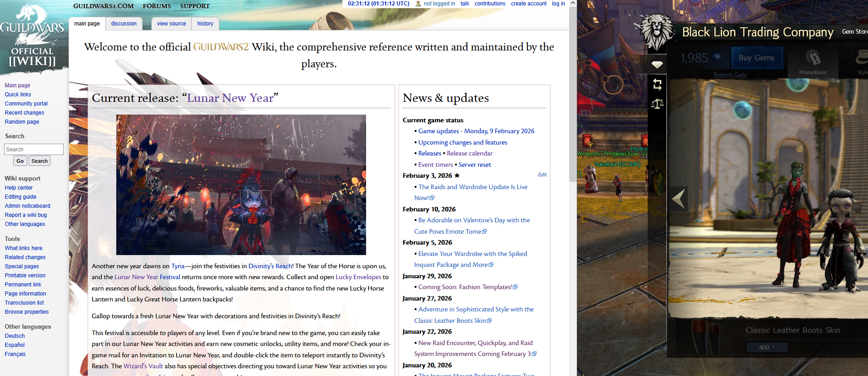Open the 'Printable version' link
The width and height of the screenshot is (868, 376).
tap(25, 276)
